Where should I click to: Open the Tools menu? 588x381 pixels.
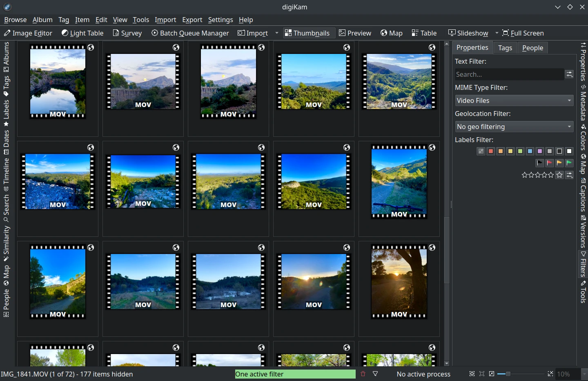click(x=141, y=20)
